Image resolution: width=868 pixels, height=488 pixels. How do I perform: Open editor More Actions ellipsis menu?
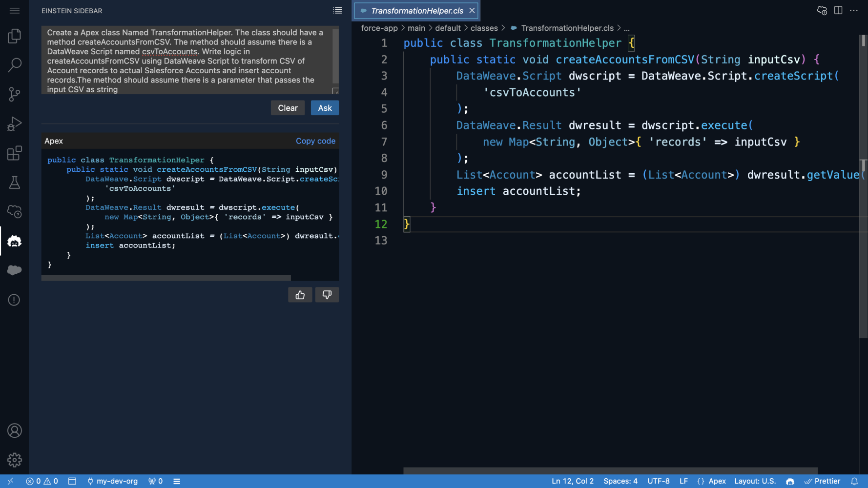pyautogui.click(x=854, y=10)
